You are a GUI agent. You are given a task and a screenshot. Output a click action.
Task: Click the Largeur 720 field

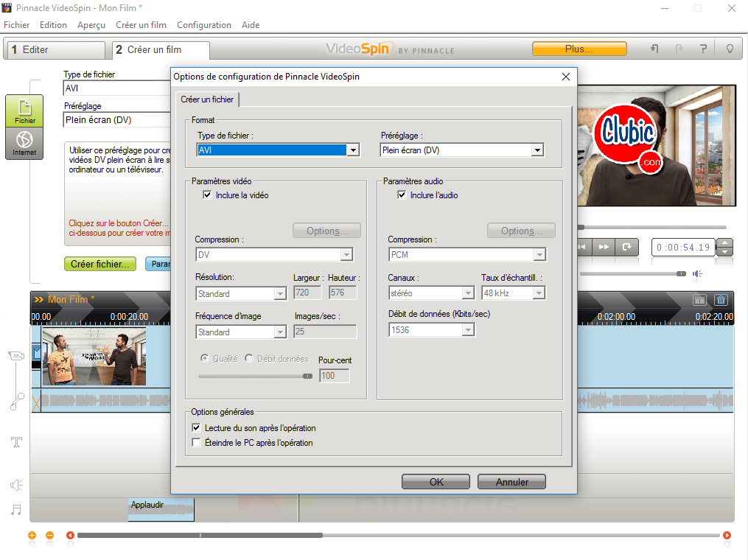(307, 293)
